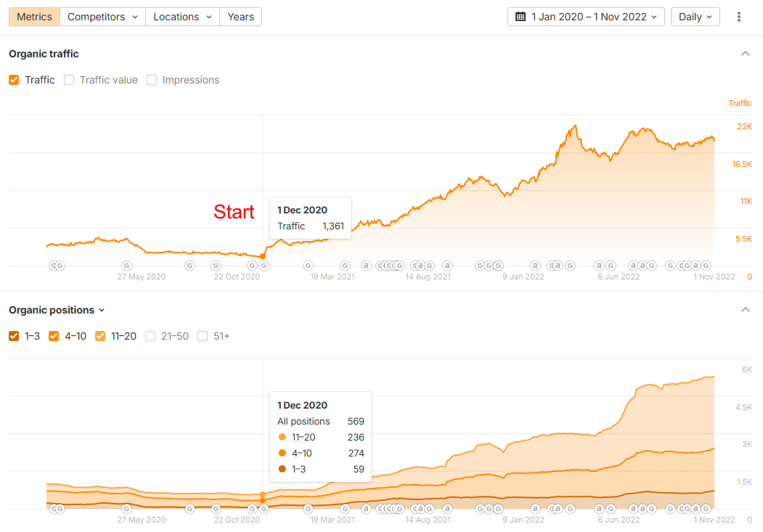The image size is (763, 532).
Task: Click the traffic tooltip value 1,361
Action: click(333, 226)
